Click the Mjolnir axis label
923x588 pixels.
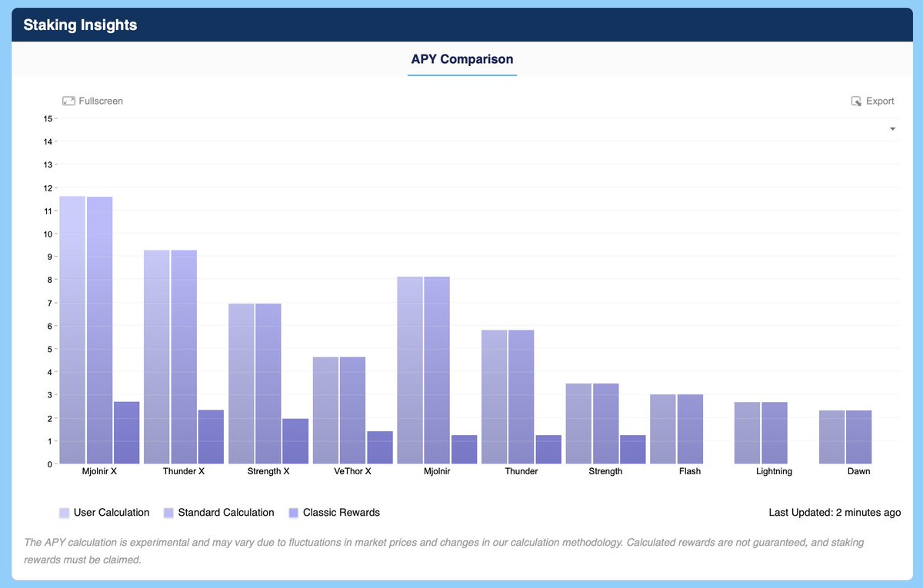(x=437, y=471)
